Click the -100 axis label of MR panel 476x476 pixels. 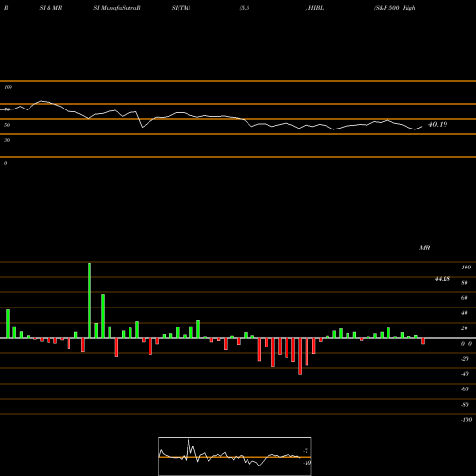[466, 420]
